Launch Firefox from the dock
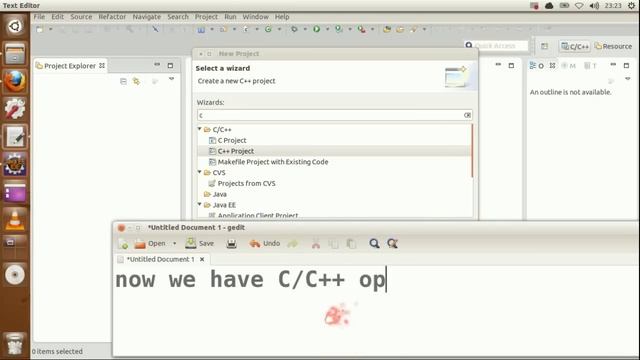Viewport: 640px width, 360px height. click(15, 81)
